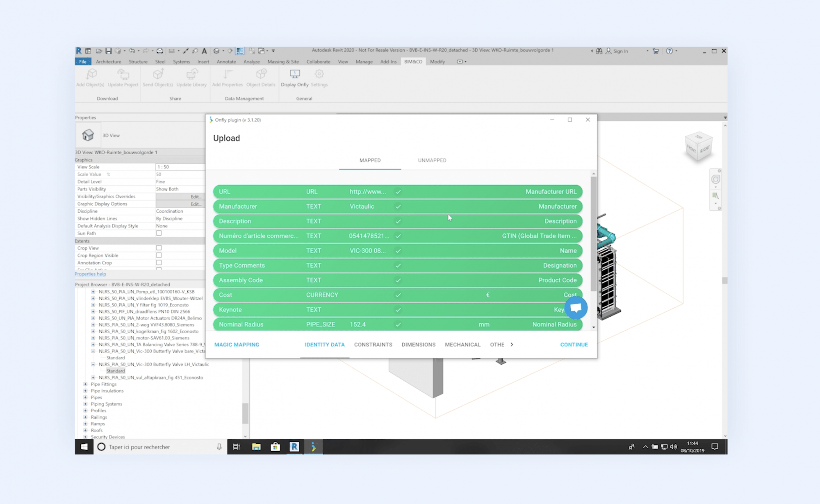Switch to the UNMAPPED tab
The image size is (820, 504).
click(x=432, y=160)
